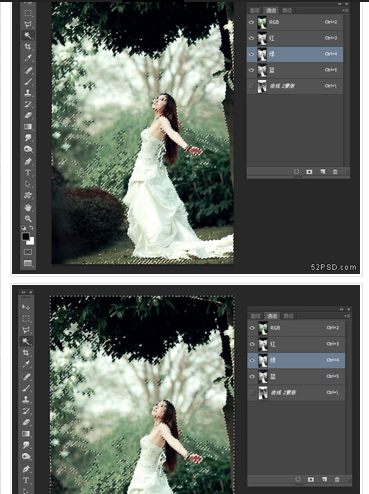
Task: Show the 曲线 2蒙版 channel in the lower panel
Action: [x=252, y=393]
